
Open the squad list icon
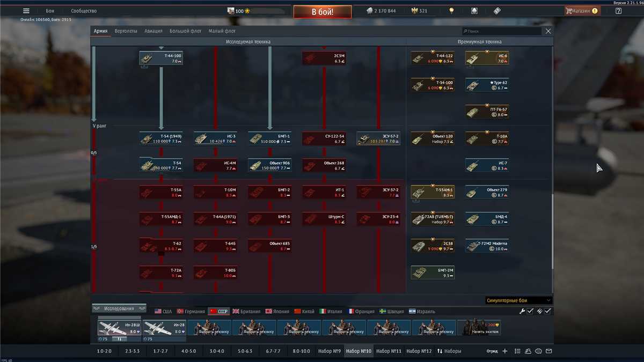coord(517,351)
